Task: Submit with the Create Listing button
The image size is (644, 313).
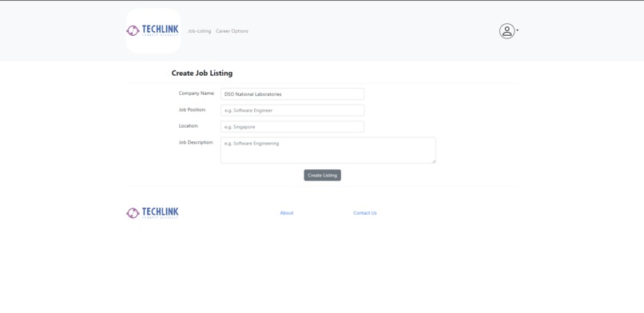Action: pyautogui.click(x=323, y=175)
